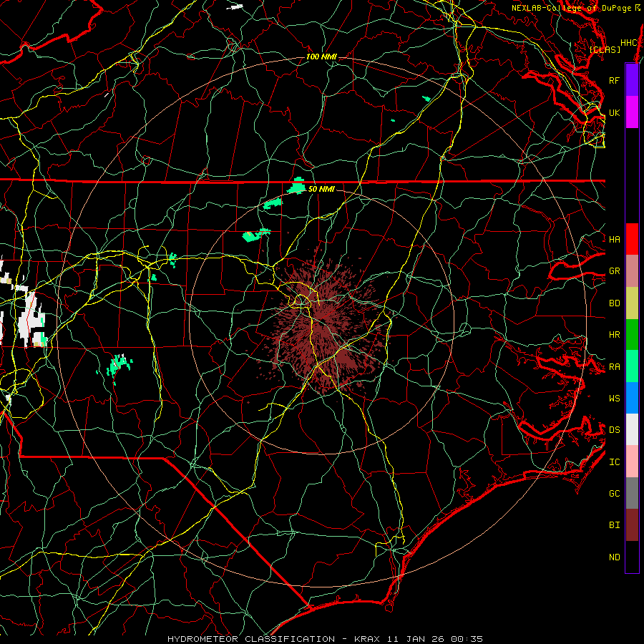644x644 pixels.
Task: Click the BI brown legend swatch
Action: (x=632, y=525)
